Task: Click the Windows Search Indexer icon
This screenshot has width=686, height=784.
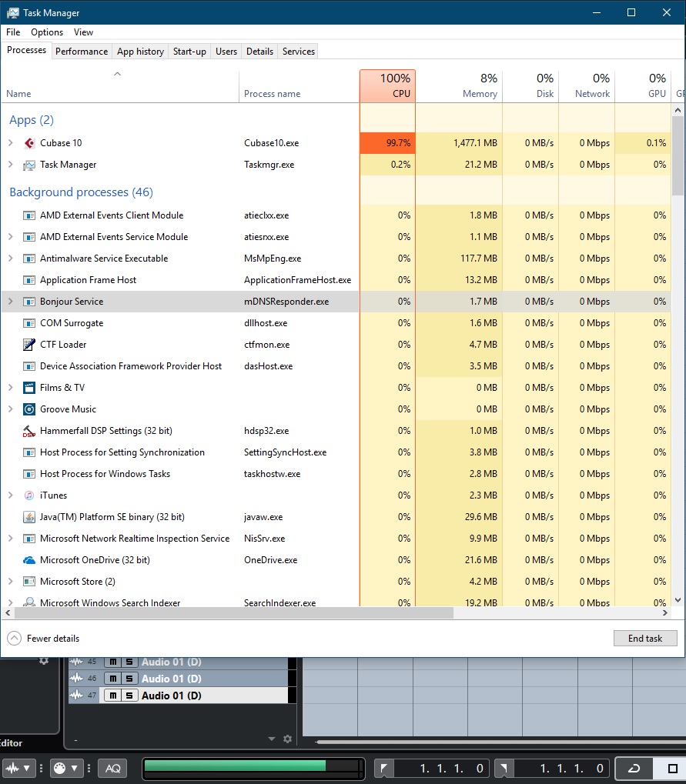Action: (x=29, y=602)
